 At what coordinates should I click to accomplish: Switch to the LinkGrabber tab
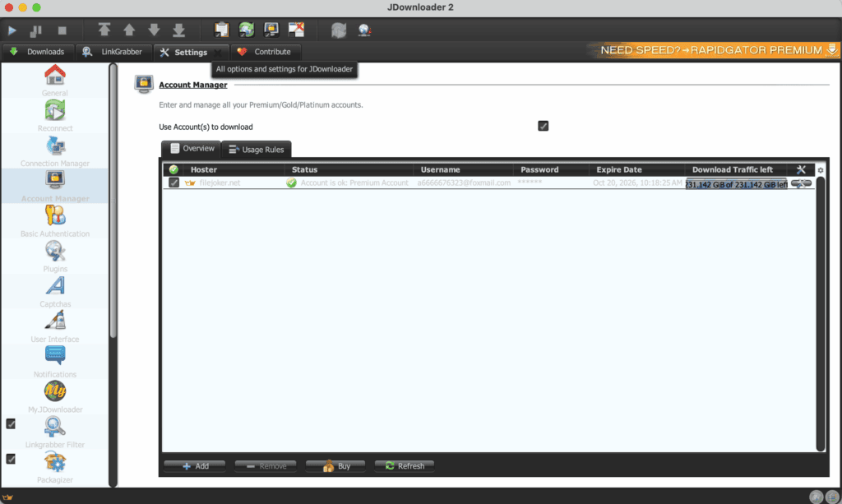pos(113,52)
